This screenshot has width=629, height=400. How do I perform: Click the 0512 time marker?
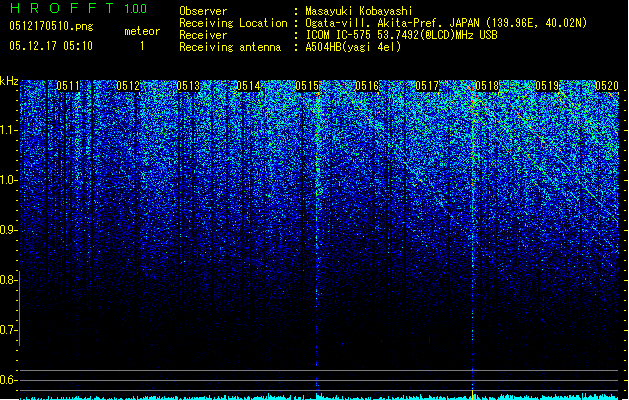[x=128, y=86]
